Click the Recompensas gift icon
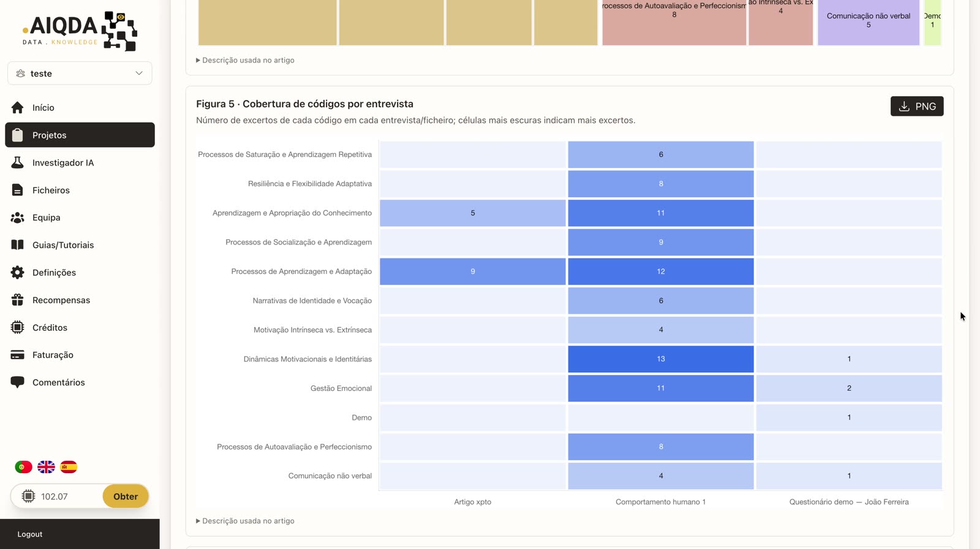Viewport: 980px width, 549px height. point(17,300)
